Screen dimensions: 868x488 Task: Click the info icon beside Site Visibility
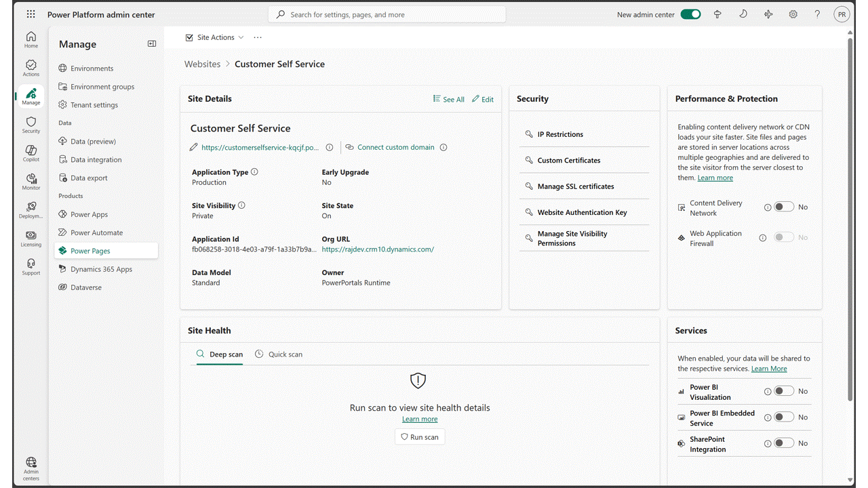(x=241, y=205)
